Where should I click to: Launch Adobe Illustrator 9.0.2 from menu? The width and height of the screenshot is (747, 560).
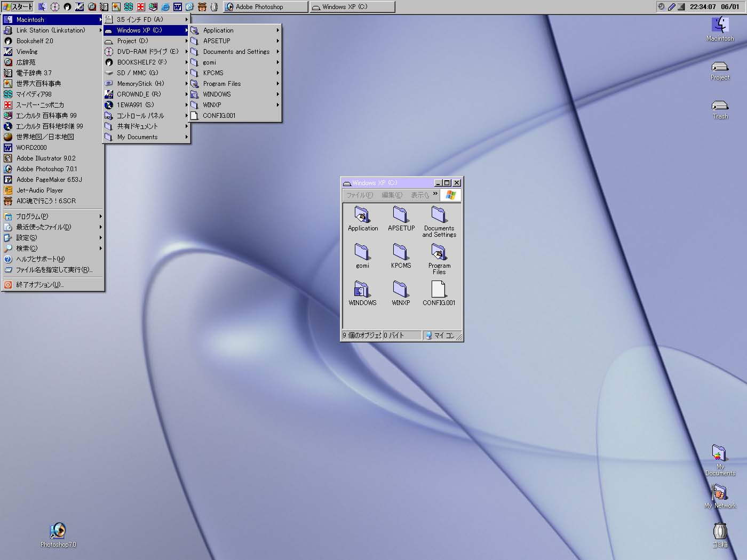click(52, 158)
